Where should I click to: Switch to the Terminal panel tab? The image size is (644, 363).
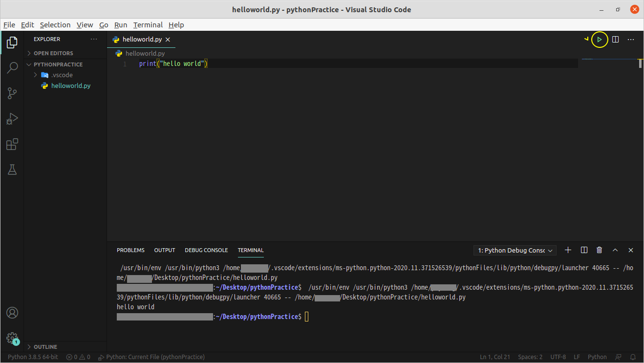tap(251, 250)
